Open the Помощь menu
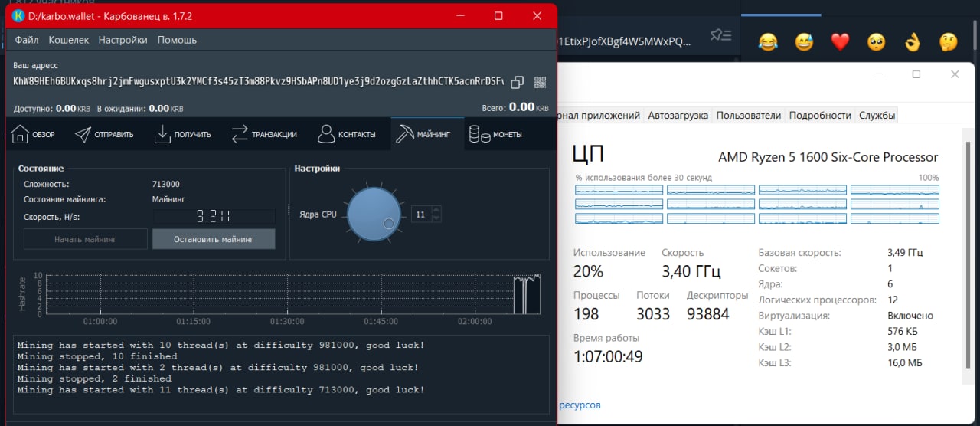980x426 pixels. coord(177,40)
